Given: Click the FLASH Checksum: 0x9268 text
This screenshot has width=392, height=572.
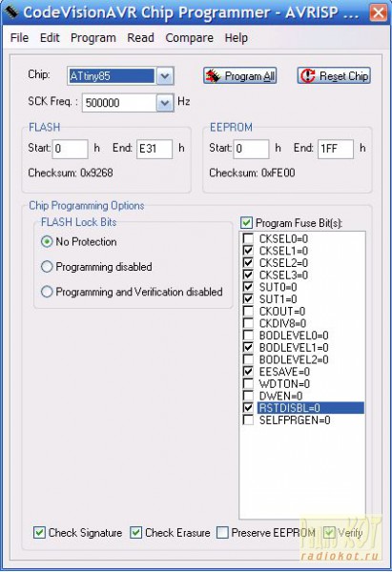Looking at the screenshot, I should (x=71, y=173).
